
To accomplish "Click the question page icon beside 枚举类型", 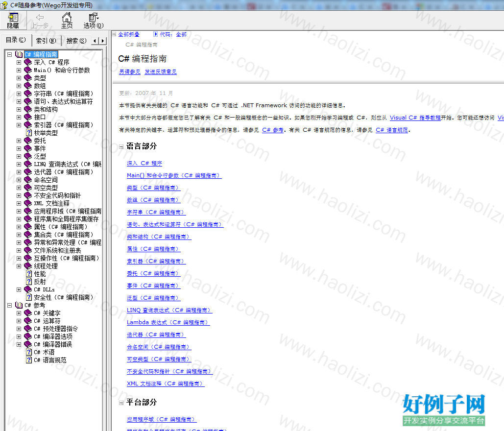I will tap(29, 133).
